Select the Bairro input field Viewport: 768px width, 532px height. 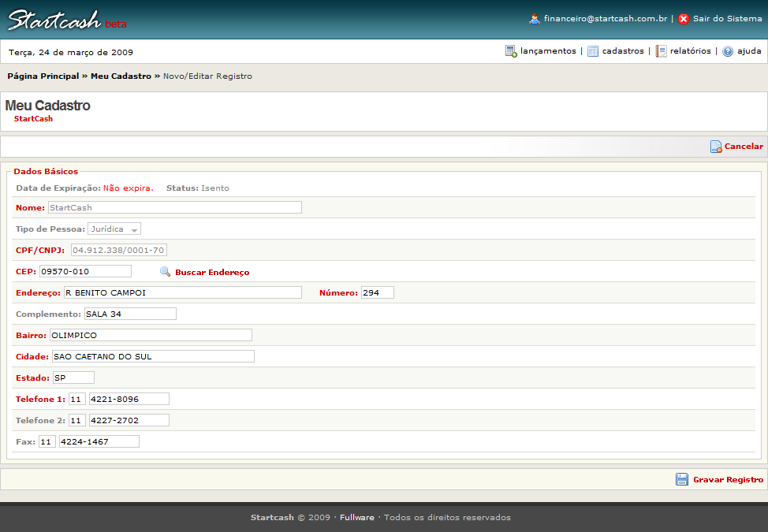click(x=151, y=335)
